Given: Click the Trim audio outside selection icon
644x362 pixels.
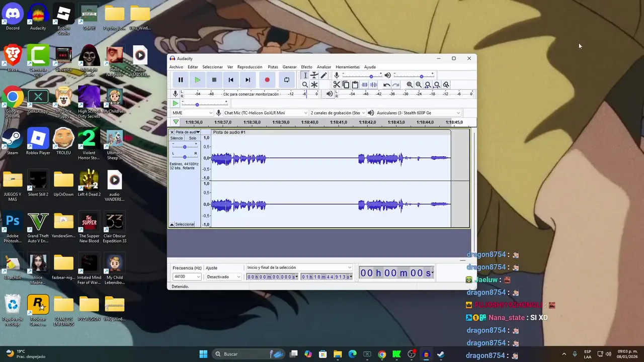Looking at the screenshot, I should (365, 84).
